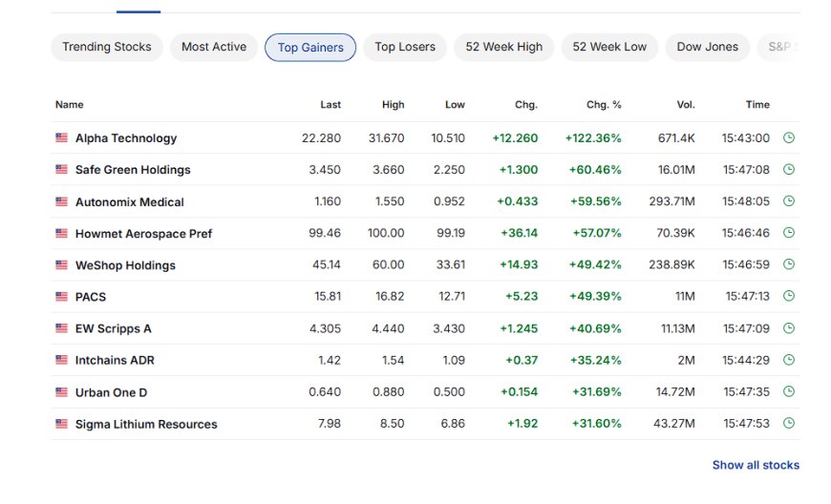The image size is (831, 504).
Task: Click the +60.46% change value
Action: coord(595,170)
